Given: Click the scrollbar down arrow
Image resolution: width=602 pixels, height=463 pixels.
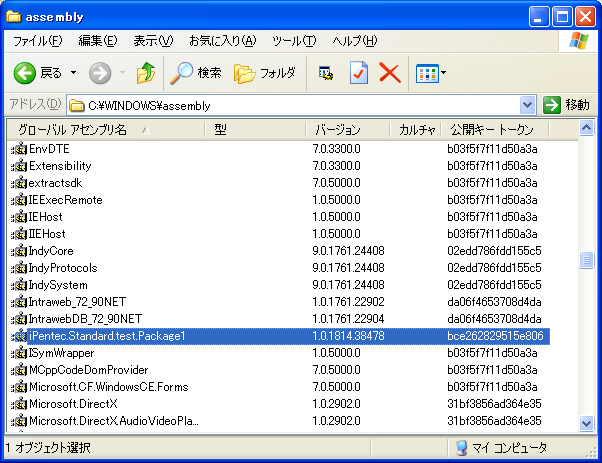Looking at the screenshot, I should 586,423.
